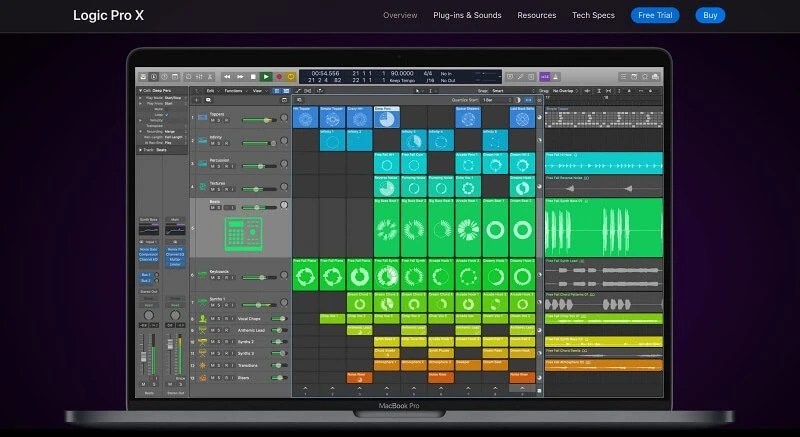Click the Vocal Chops track icon

point(203,319)
